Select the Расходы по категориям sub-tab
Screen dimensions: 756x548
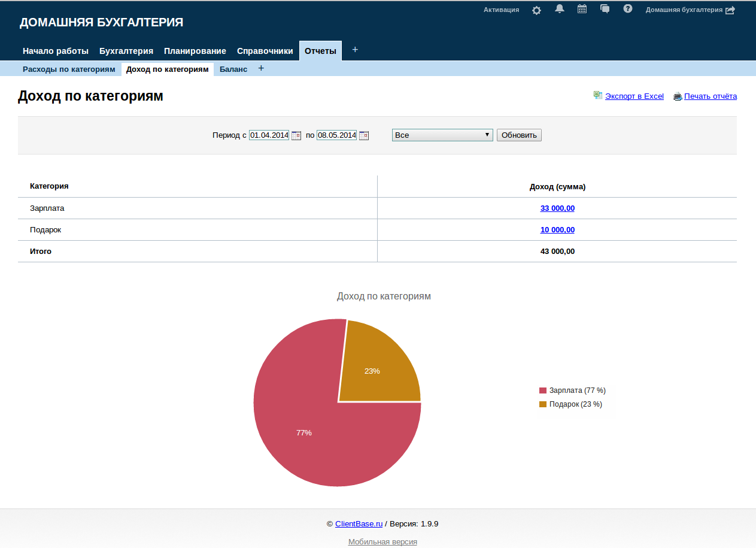pos(69,69)
